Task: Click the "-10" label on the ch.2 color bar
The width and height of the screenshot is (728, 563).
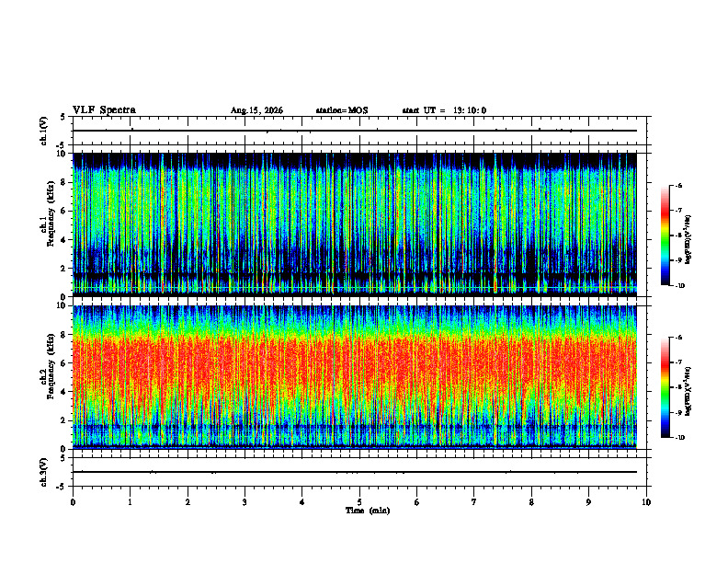Action: (x=679, y=438)
